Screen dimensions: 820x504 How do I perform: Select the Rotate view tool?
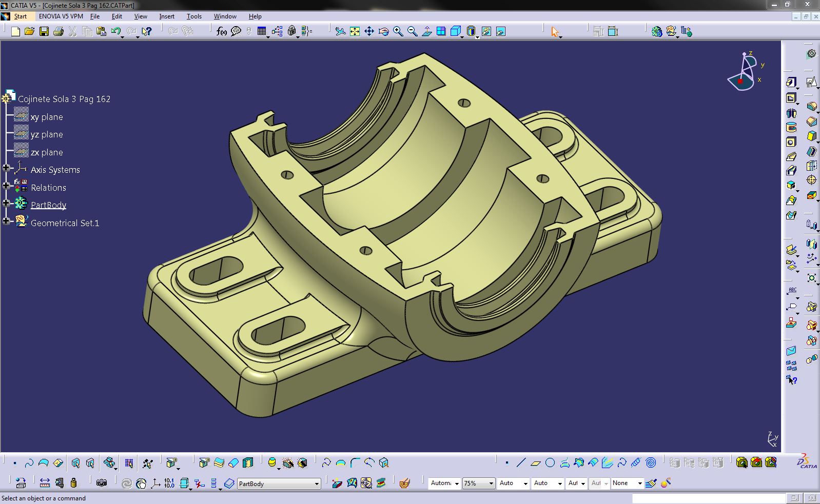coord(383,32)
